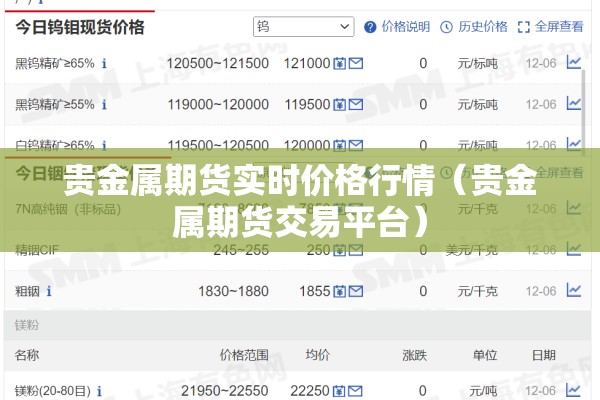600x400 pixels.
Task: Click price range 120500~121500
Action: pos(218,63)
